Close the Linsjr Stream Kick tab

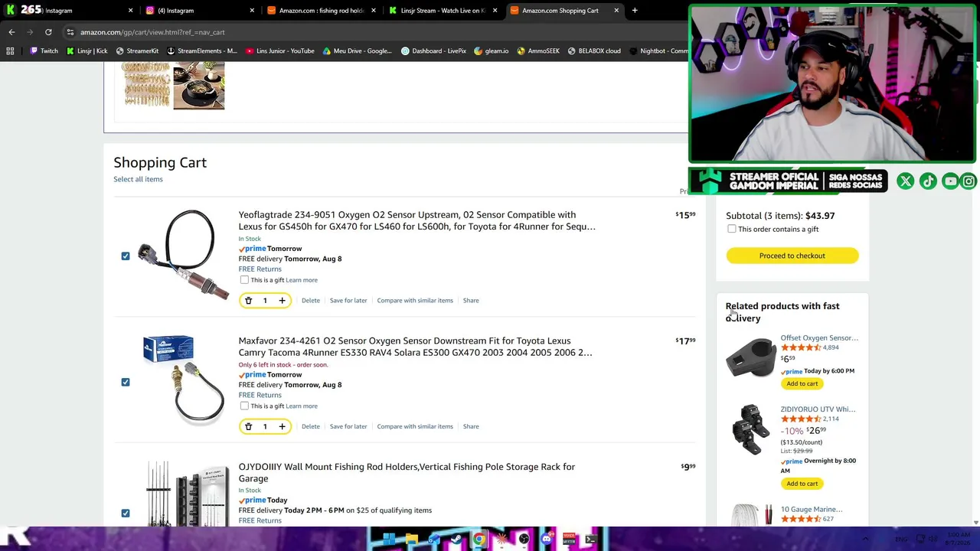pyautogui.click(x=495, y=11)
